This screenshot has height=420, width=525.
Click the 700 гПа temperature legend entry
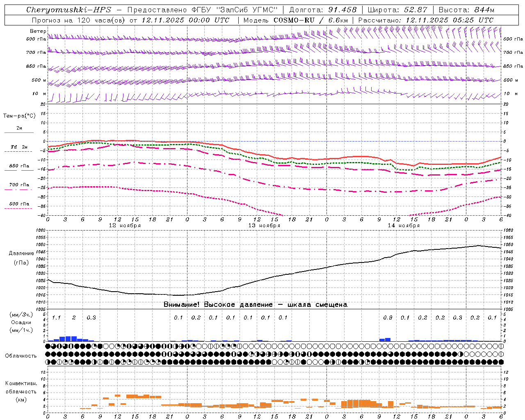click(19, 185)
